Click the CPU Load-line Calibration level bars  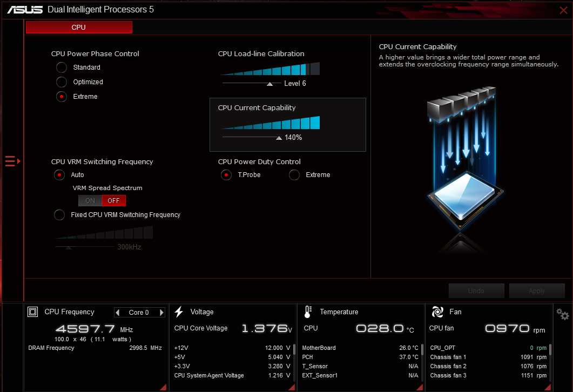[271, 69]
